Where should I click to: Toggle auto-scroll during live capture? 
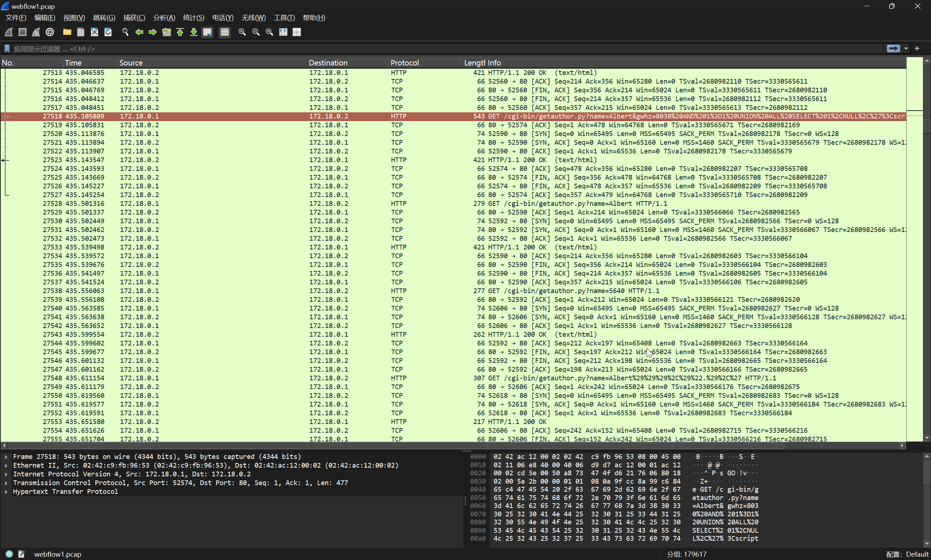pos(207,32)
